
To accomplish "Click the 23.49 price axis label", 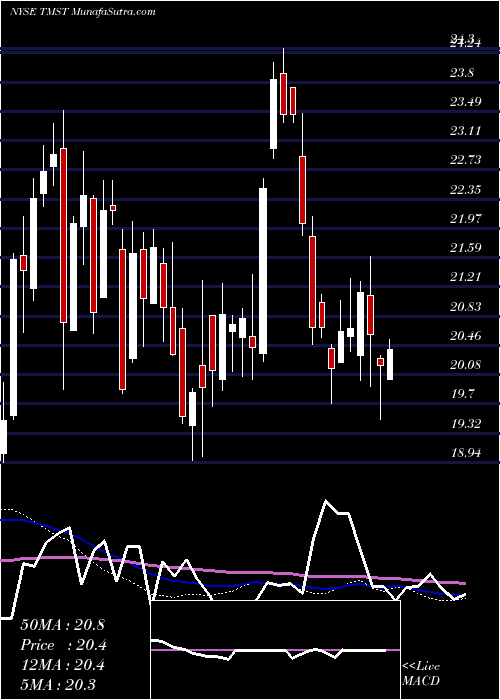I will [x=465, y=101].
